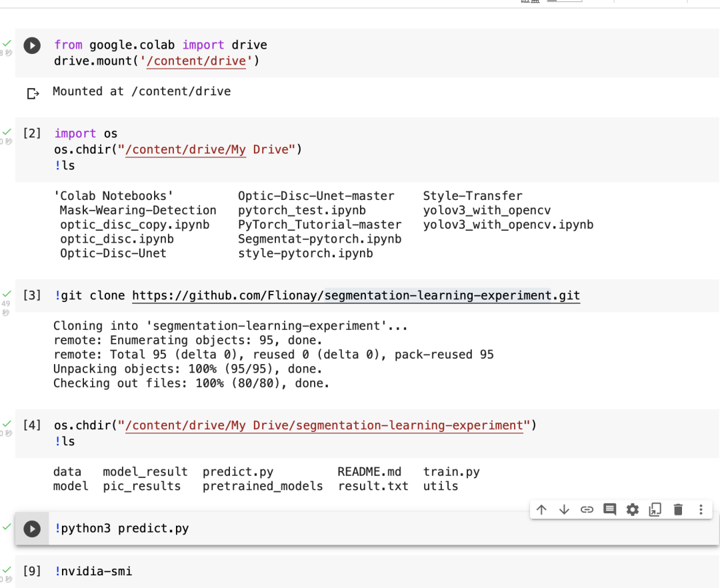Click 'Optic-Disc-Unet' folder name

coord(113,253)
